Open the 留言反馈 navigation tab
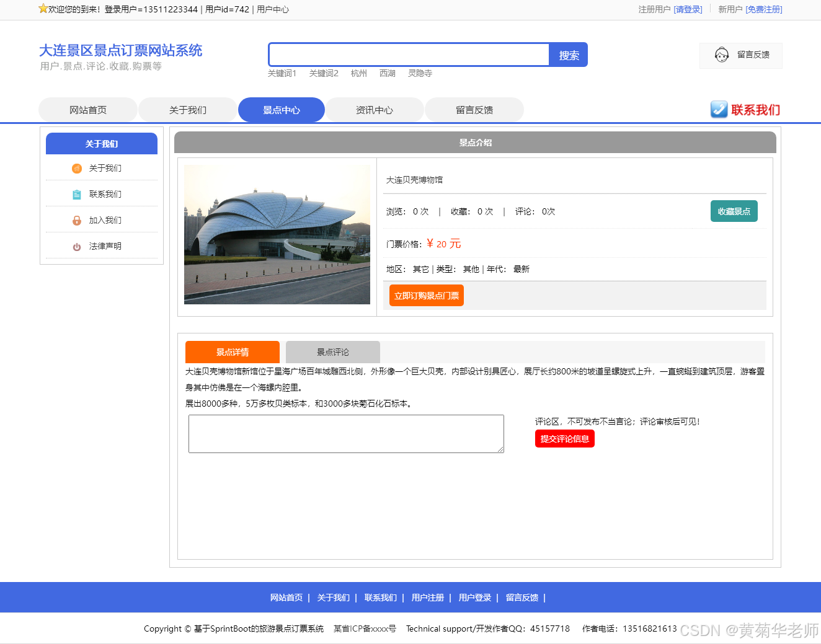The height and width of the screenshot is (644, 821). tap(474, 110)
